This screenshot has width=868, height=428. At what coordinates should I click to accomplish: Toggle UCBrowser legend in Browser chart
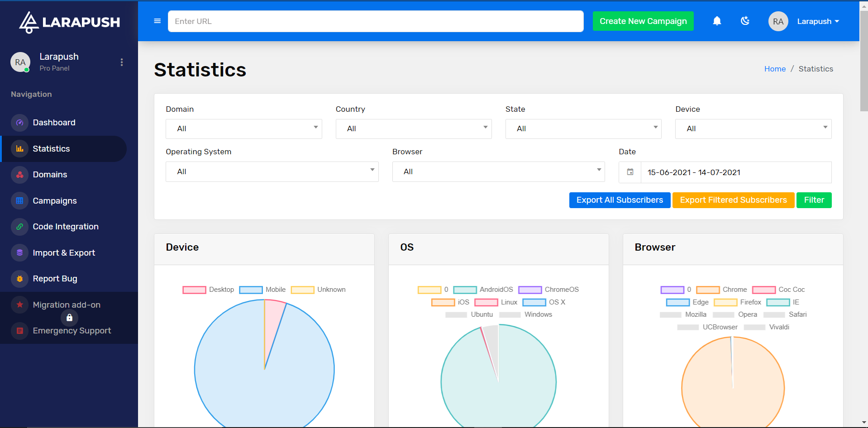[707, 327]
